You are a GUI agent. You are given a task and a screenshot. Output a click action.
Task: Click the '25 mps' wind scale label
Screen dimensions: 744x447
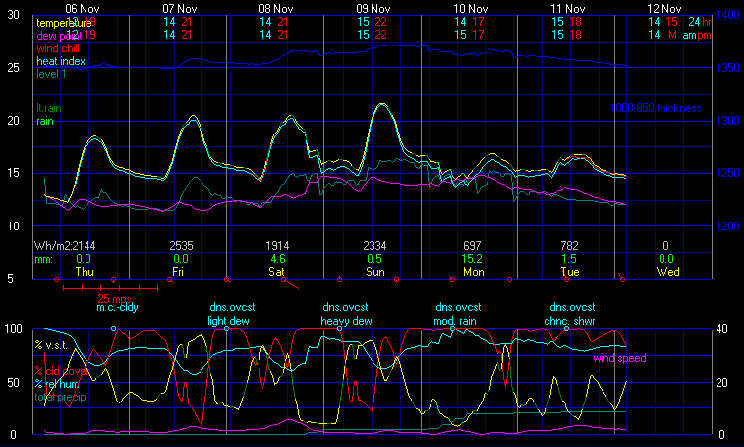point(114,299)
